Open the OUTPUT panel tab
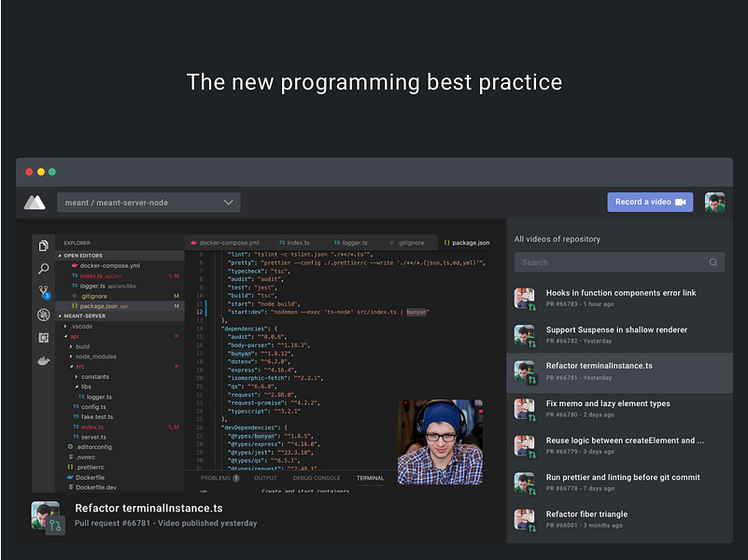Screen dimensions: 748x560 (265, 478)
